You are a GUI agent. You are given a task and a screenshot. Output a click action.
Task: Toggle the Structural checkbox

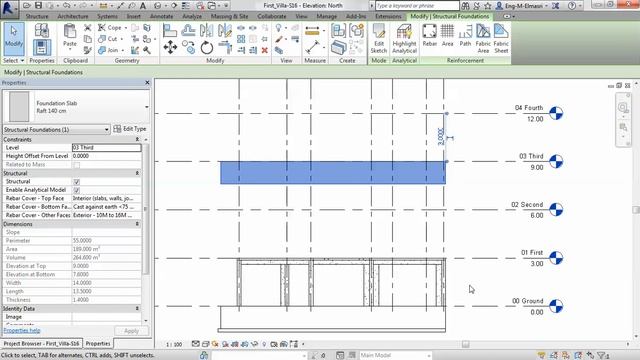pos(76,182)
